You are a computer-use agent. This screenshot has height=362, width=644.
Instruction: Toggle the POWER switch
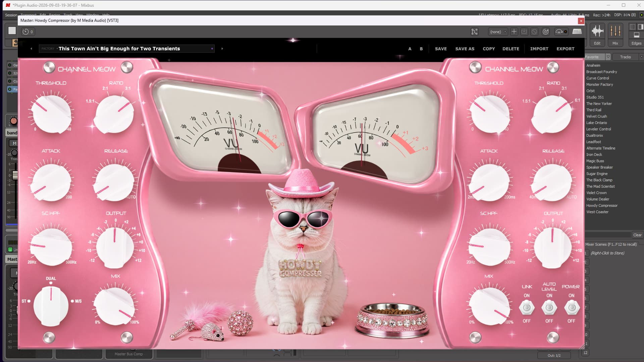point(572,307)
